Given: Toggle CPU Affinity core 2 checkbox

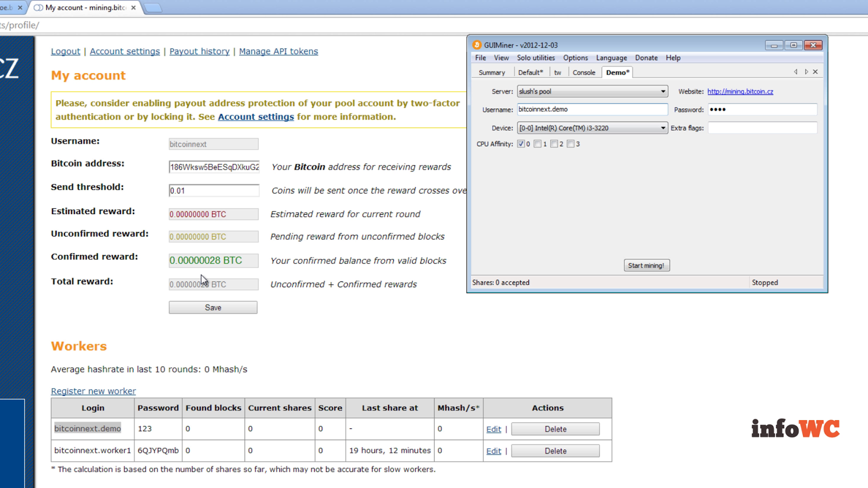Looking at the screenshot, I should (554, 144).
